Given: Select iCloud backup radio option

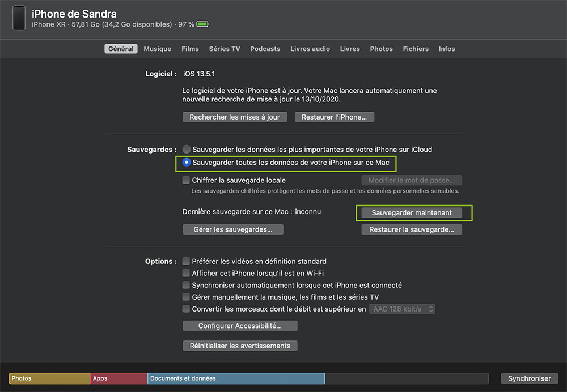Looking at the screenshot, I should pos(187,149).
